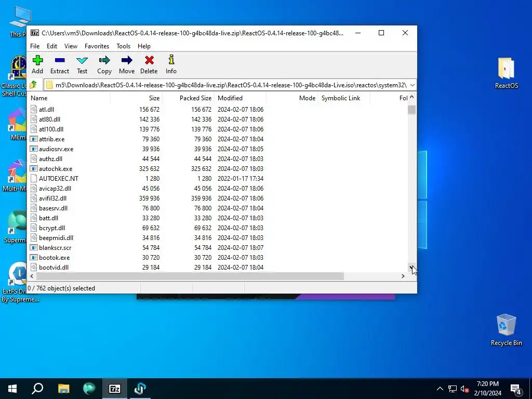Screen dimensions: 532x399
Task: Open the Tools menu
Action: point(124,46)
